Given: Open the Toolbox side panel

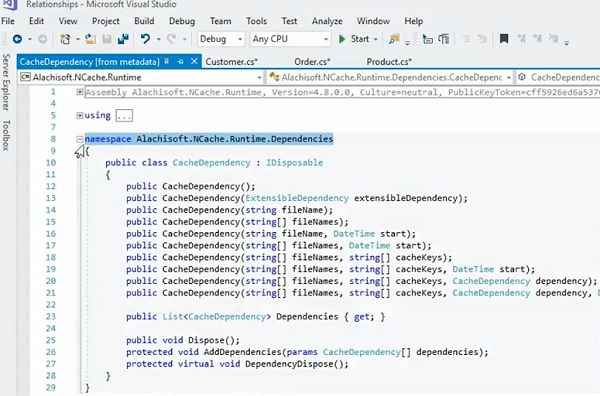Looking at the screenshot, I should point(6,135).
